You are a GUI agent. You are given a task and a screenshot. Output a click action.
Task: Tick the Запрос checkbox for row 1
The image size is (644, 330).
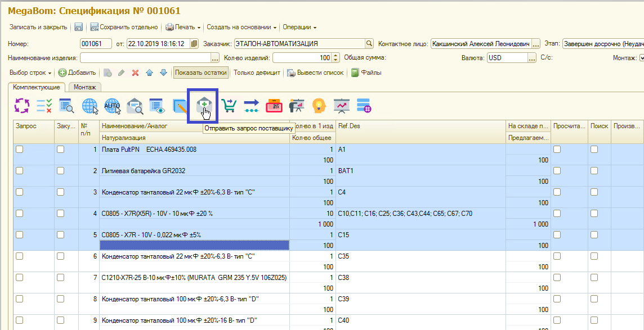(x=20, y=150)
